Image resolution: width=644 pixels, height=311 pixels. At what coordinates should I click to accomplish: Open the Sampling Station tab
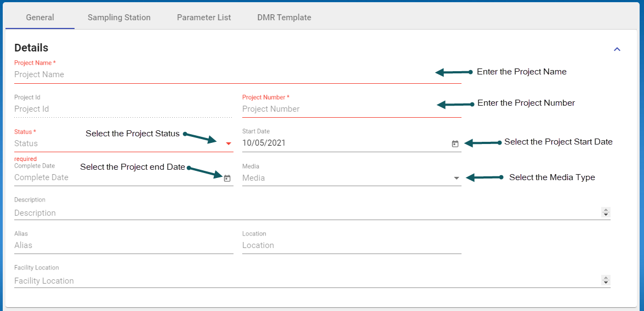pos(119,18)
